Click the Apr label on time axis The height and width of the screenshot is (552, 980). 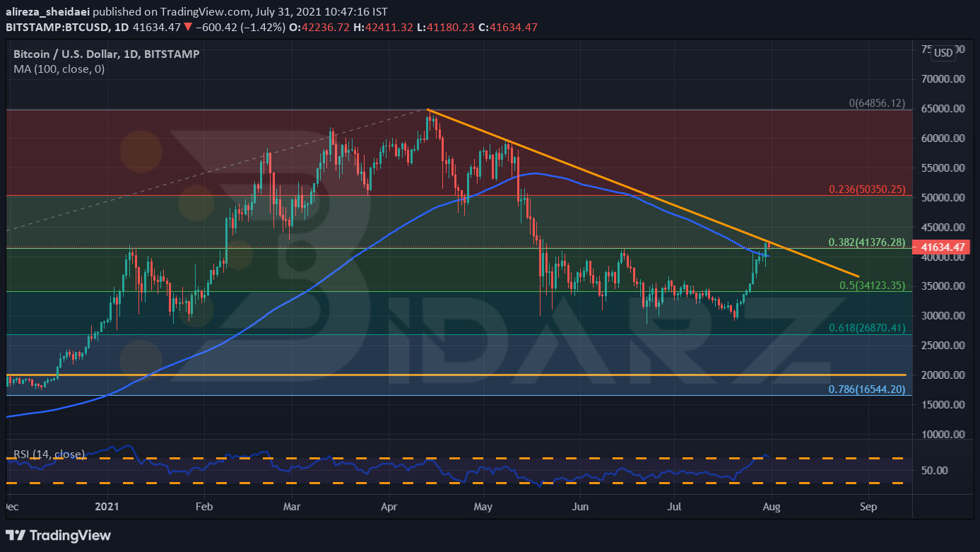pyautogui.click(x=389, y=507)
